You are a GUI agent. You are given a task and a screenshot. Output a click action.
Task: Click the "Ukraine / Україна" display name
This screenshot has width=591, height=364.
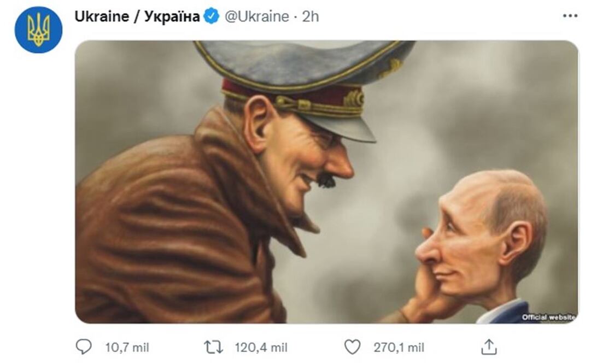tap(137, 16)
